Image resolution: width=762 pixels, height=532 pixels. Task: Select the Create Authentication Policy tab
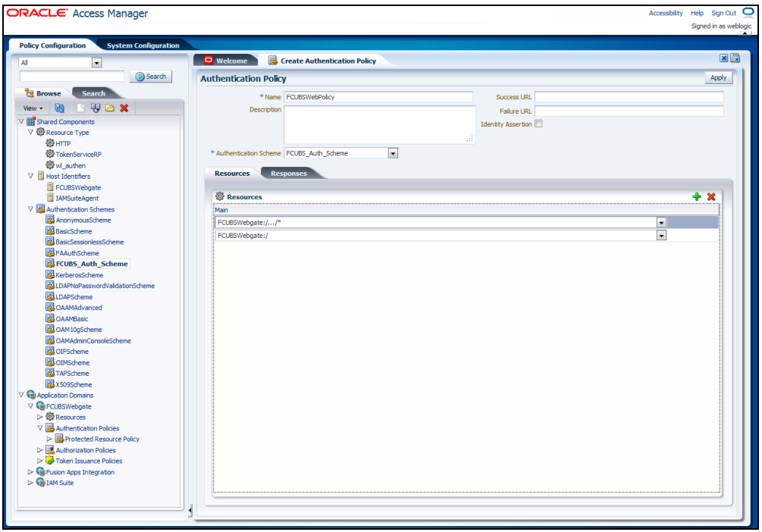click(x=323, y=61)
